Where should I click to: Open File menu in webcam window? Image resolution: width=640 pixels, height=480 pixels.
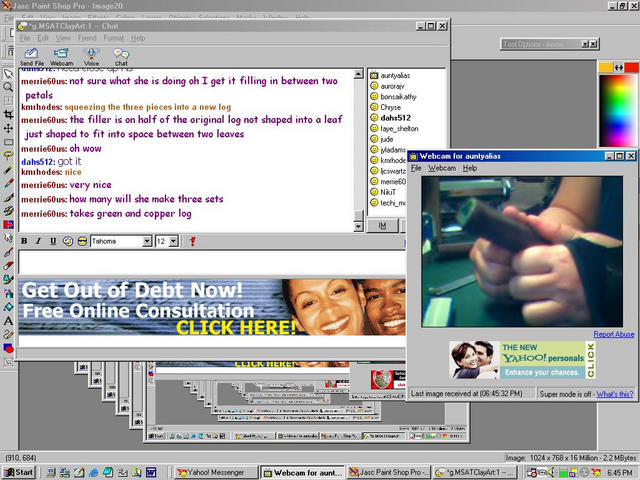[416, 168]
